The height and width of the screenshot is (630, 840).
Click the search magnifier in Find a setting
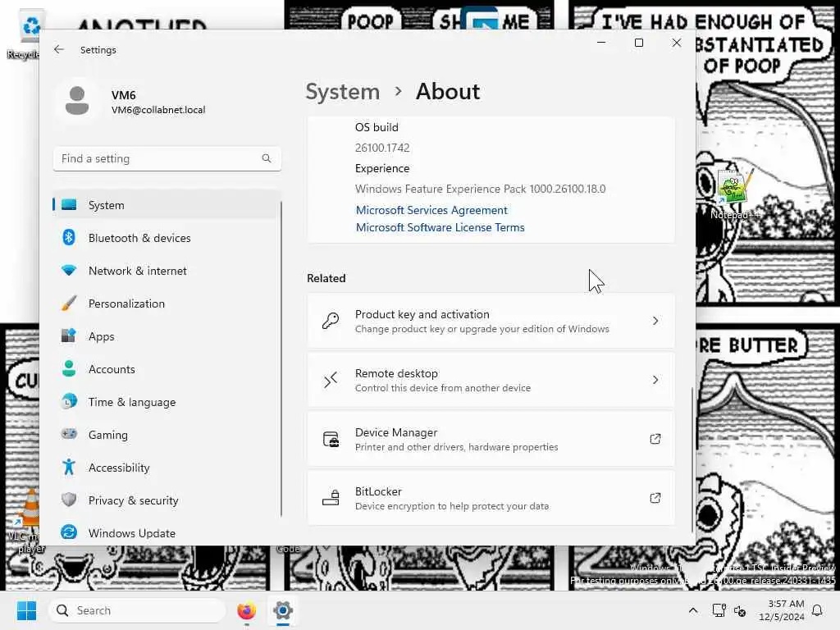pyautogui.click(x=267, y=158)
